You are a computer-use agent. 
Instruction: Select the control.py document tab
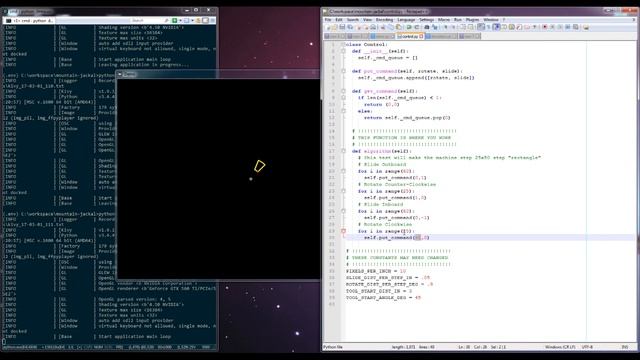pyautogui.click(x=410, y=36)
